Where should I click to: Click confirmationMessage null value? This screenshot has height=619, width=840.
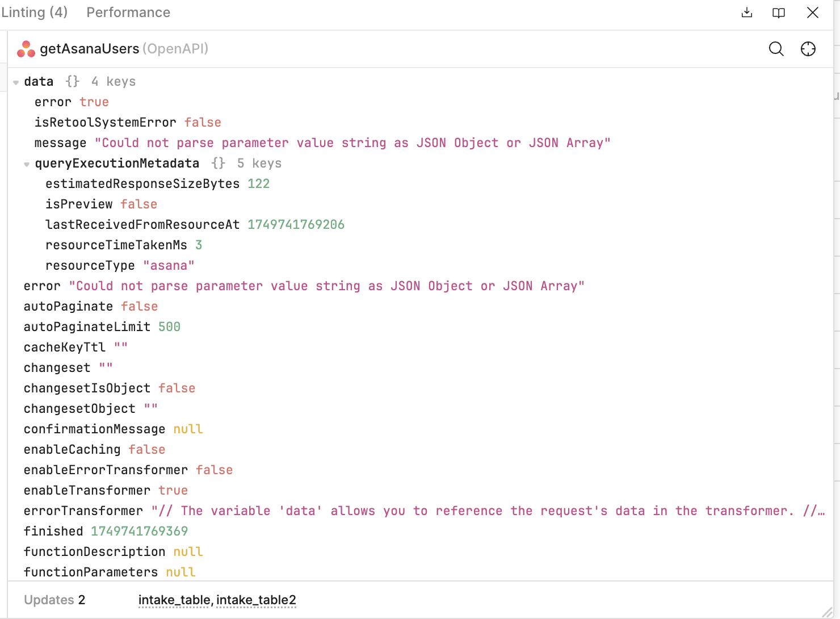[x=188, y=429]
